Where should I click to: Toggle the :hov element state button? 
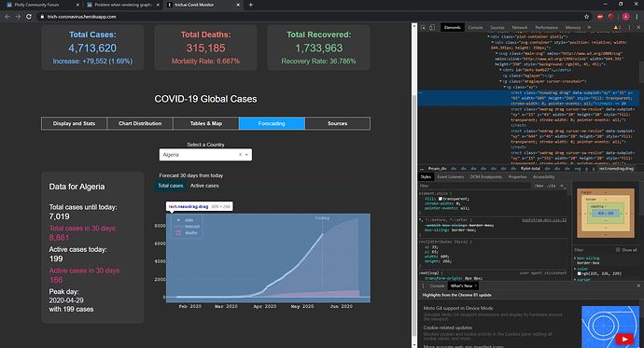pyautogui.click(x=539, y=186)
